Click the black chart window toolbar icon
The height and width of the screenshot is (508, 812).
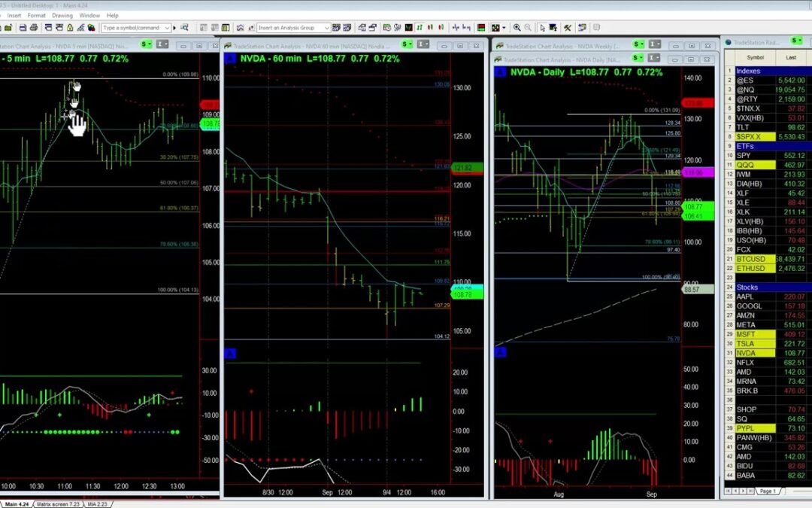pos(408,28)
